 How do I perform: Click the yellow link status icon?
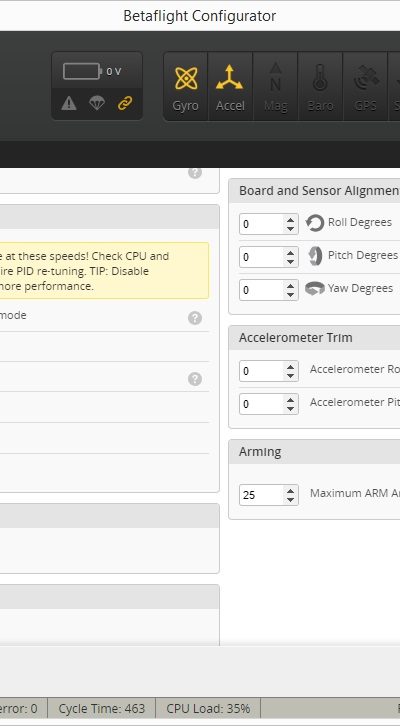[125, 103]
